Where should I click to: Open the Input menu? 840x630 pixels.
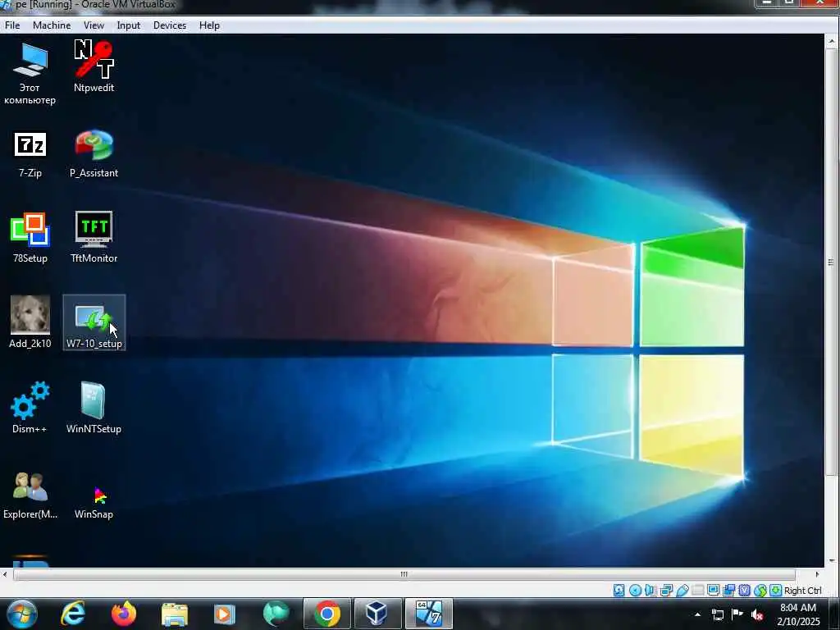(x=129, y=25)
